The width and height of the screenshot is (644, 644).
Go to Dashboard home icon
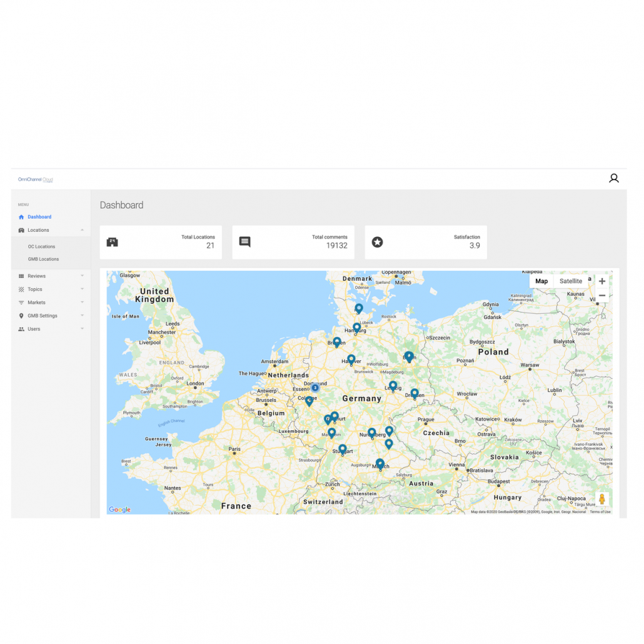(21, 217)
